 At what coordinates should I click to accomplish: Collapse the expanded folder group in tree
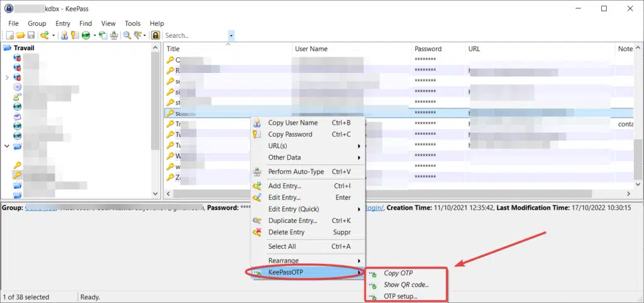7,146
